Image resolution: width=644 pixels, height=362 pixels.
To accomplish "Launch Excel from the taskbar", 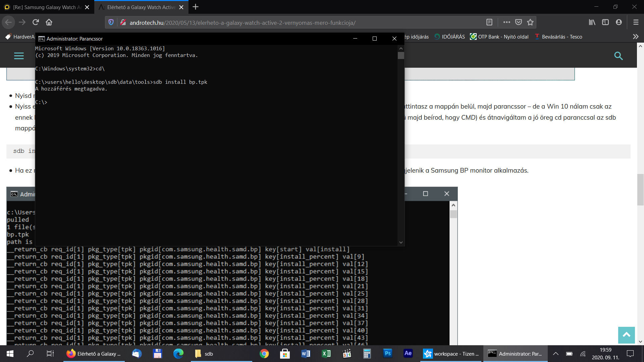I will pyautogui.click(x=326, y=354).
